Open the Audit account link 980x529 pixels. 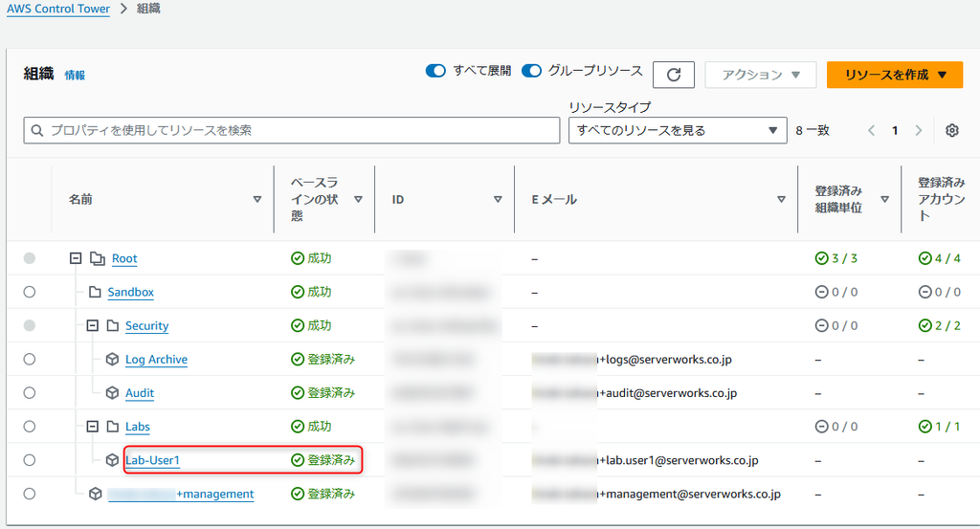(140, 393)
